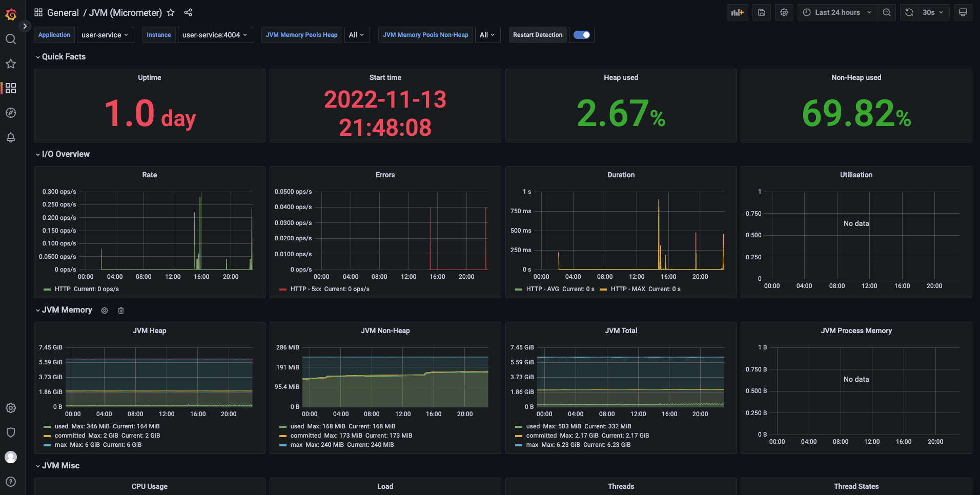Collapse the Quick Facts row

[x=60, y=56]
